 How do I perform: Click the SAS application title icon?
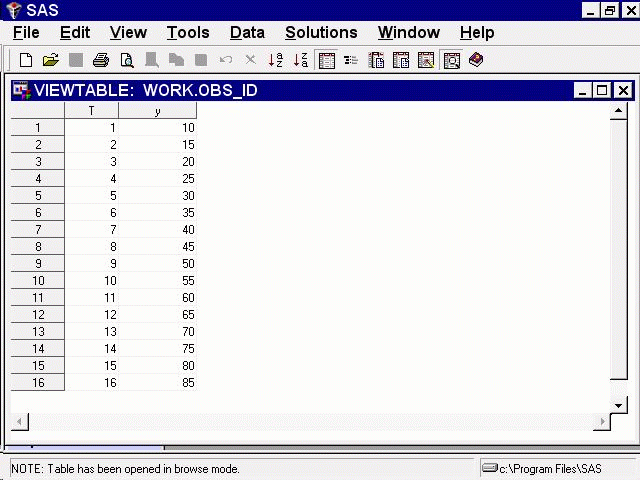[x=13, y=10]
